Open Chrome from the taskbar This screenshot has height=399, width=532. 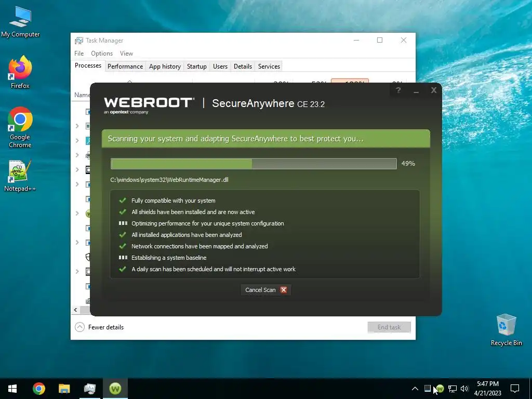(39, 389)
